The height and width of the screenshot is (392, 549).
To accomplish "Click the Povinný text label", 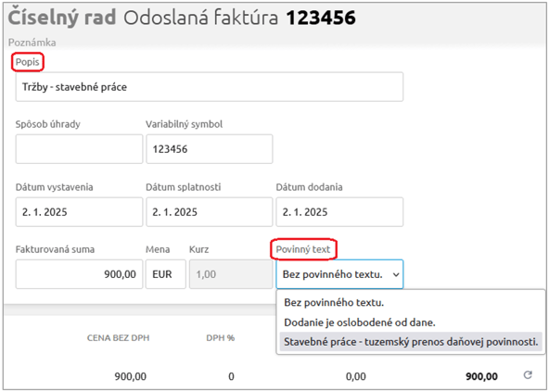I will pos(303,249).
